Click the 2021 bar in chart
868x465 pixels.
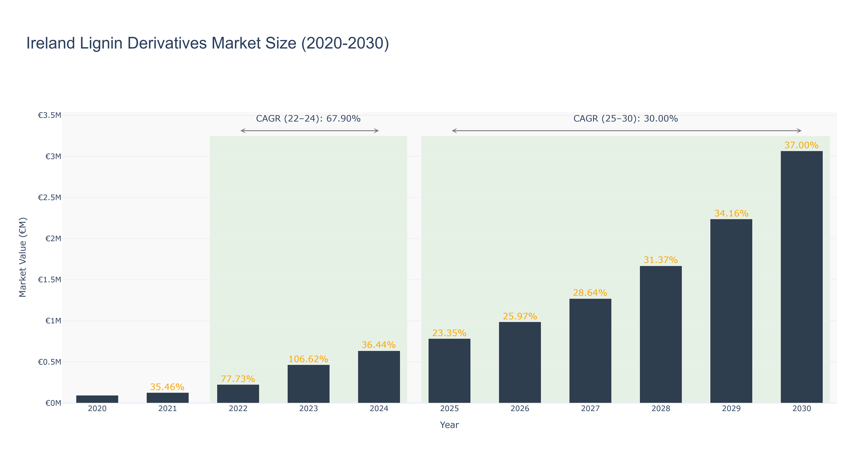pyautogui.click(x=168, y=398)
